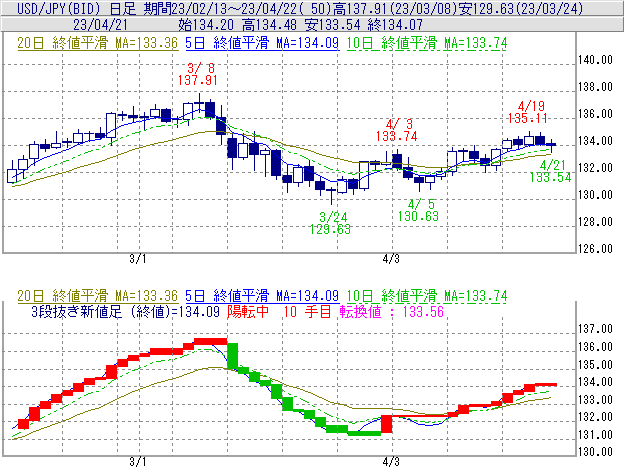
Task: Click the 5日 MA=134.09 legend in upper chart
Action: (262, 43)
